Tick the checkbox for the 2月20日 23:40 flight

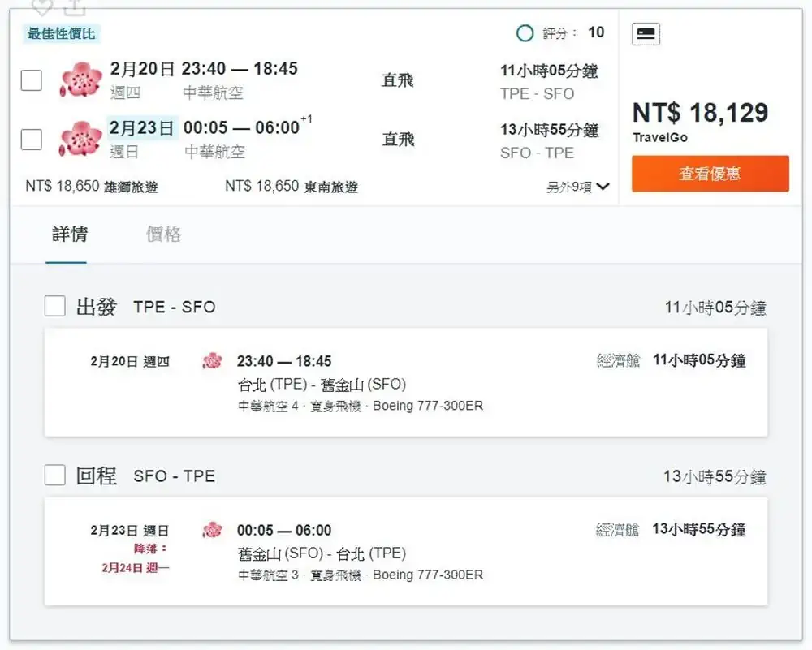point(31,80)
